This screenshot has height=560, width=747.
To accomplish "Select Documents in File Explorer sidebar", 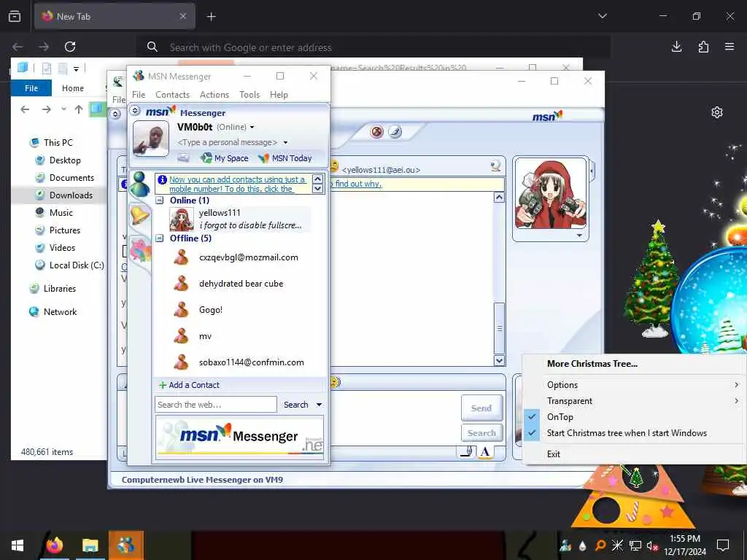I will (71, 178).
